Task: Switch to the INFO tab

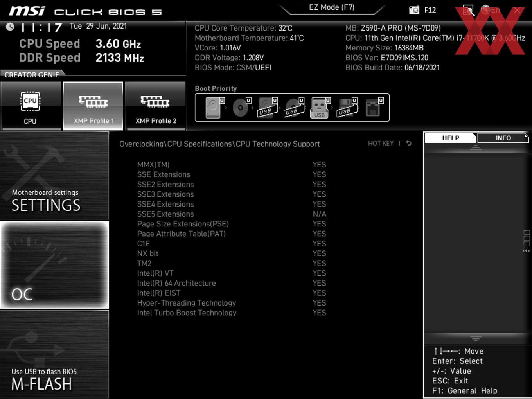Action: point(503,138)
